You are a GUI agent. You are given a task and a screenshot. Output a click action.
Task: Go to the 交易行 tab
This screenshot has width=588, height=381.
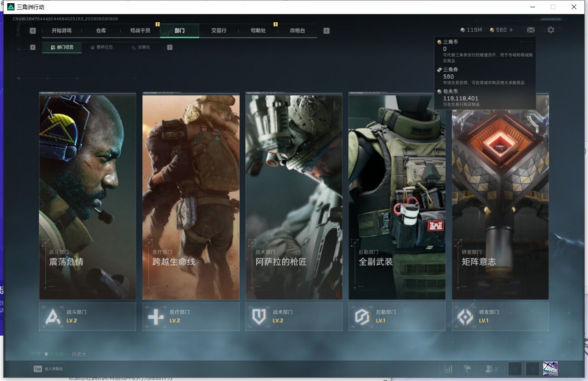click(x=219, y=31)
